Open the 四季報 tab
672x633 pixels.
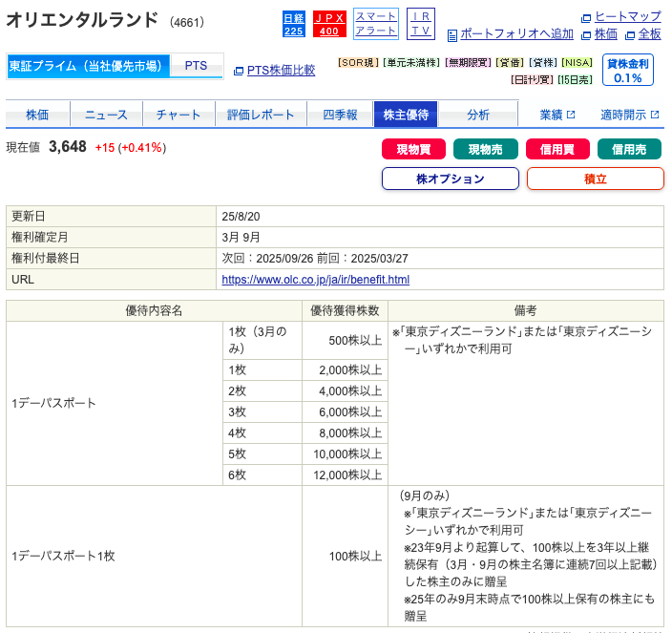(340, 115)
